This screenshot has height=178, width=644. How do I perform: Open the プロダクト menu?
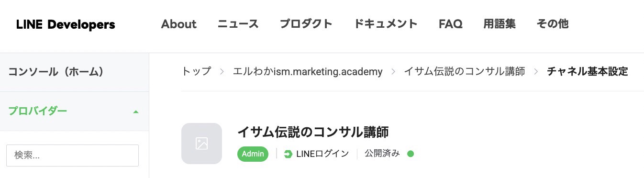(306, 24)
